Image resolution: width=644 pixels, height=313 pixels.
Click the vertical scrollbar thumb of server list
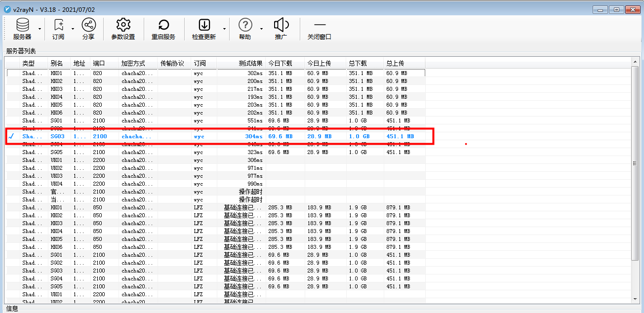click(635, 163)
